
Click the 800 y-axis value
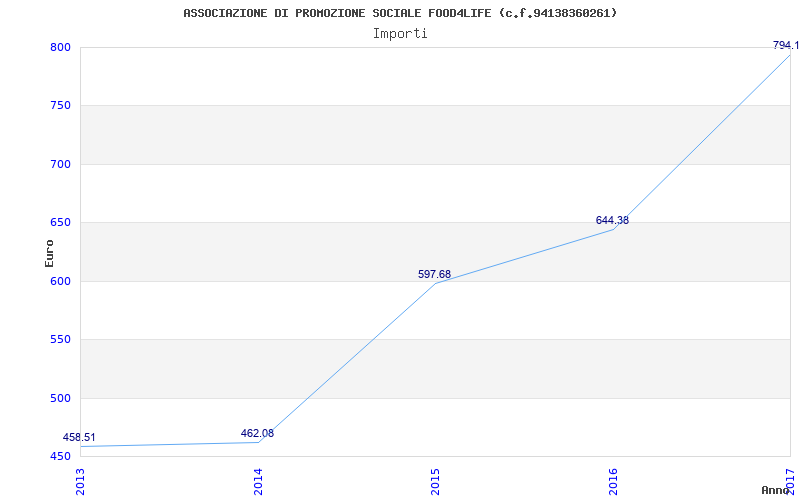[60, 47]
